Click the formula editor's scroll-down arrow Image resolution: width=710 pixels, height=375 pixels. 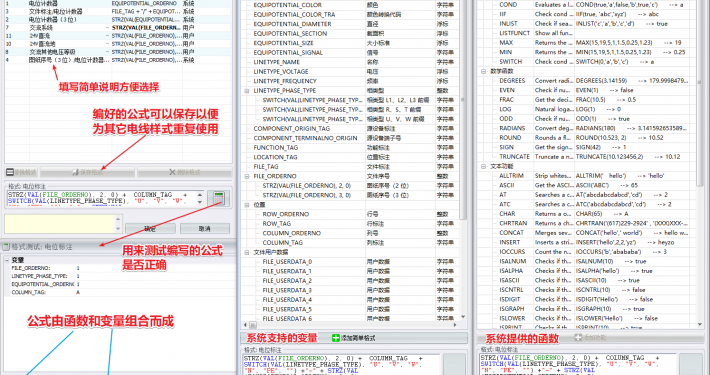tap(200, 202)
